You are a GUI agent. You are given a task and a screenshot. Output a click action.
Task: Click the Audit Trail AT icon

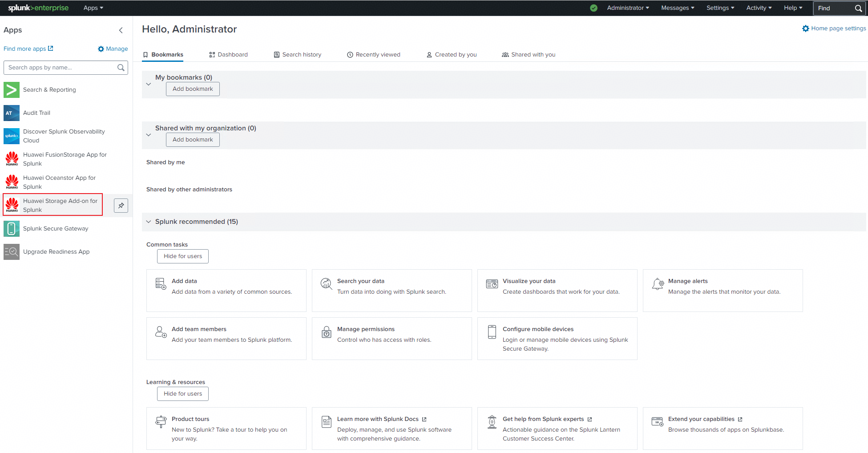(x=12, y=113)
